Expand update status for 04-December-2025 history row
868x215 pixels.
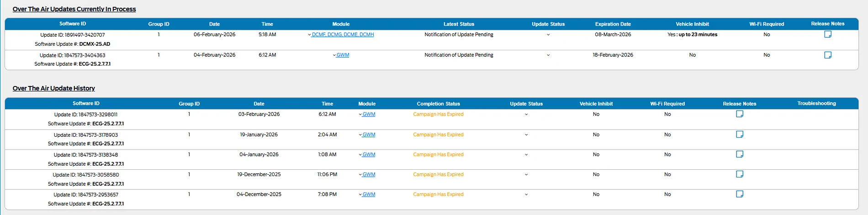point(526,194)
